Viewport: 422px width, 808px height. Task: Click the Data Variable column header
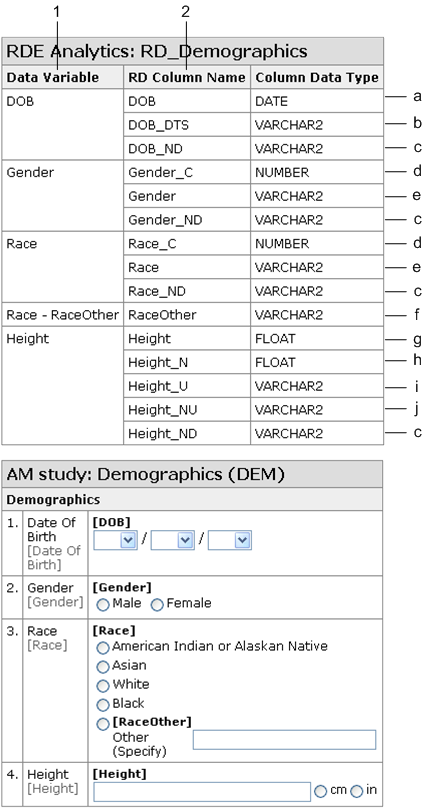click(63, 77)
